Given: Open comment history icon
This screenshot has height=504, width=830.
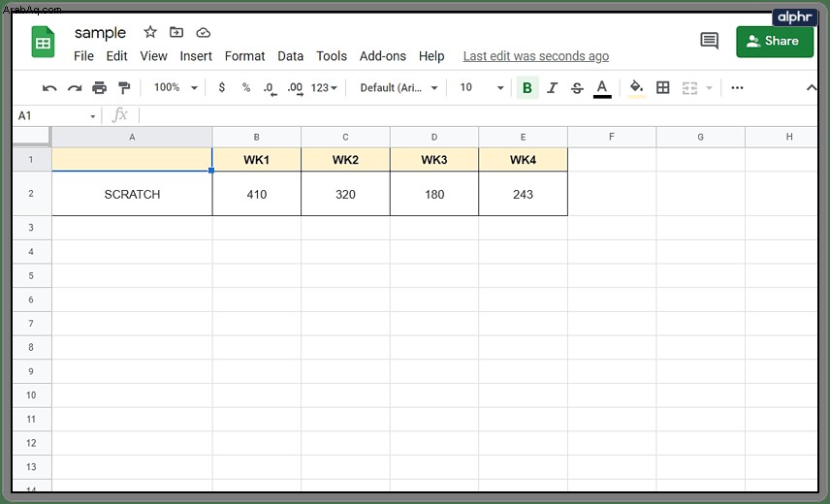Looking at the screenshot, I should click(x=710, y=41).
